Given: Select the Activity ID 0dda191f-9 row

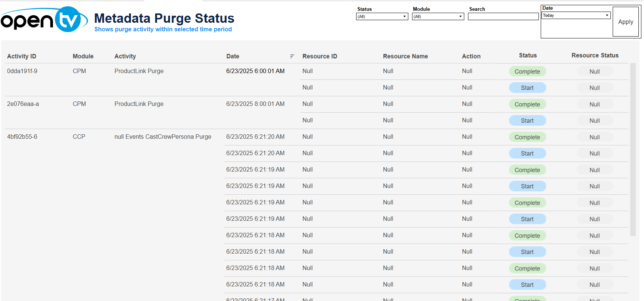Looking at the screenshot, I should pyautogui.click(x=22, y=71).
